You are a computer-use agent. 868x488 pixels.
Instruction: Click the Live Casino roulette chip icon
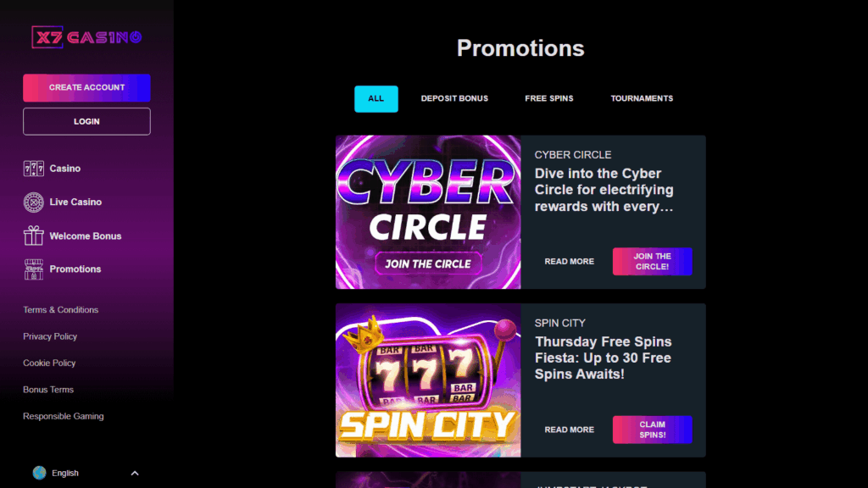[x=34, y=202]
